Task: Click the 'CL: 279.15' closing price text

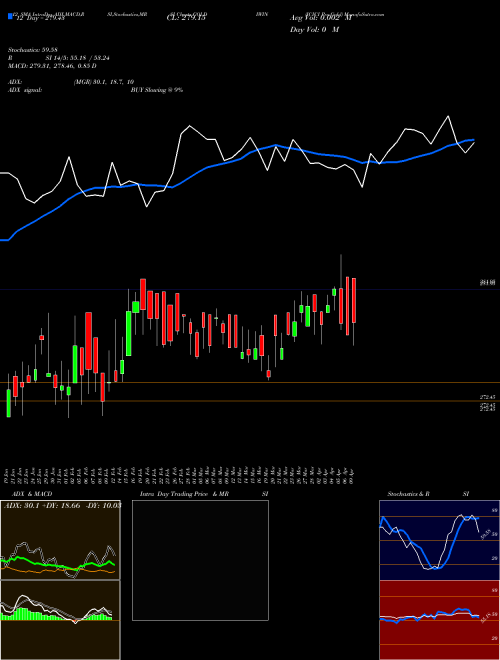Action: click(187, 18)
